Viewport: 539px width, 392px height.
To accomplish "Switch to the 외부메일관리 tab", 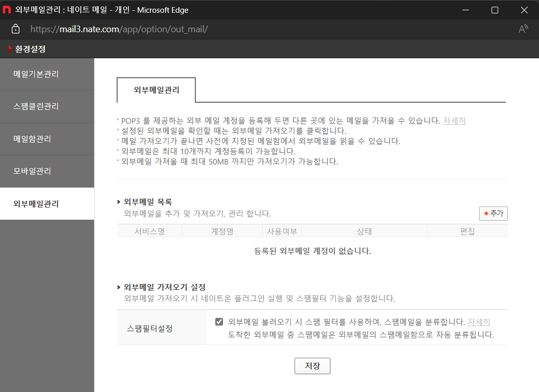I will pyautogui.click(x=156, y=89).
